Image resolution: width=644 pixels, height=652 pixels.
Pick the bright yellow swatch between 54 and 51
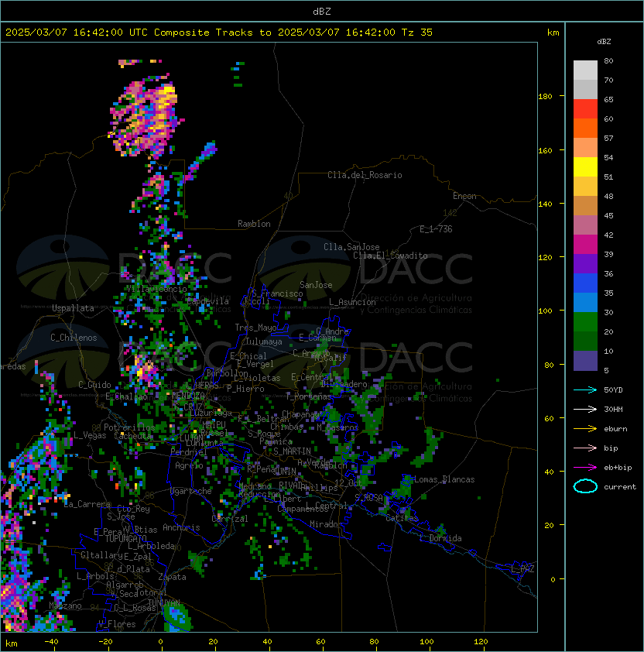click(x=585, y=167)
